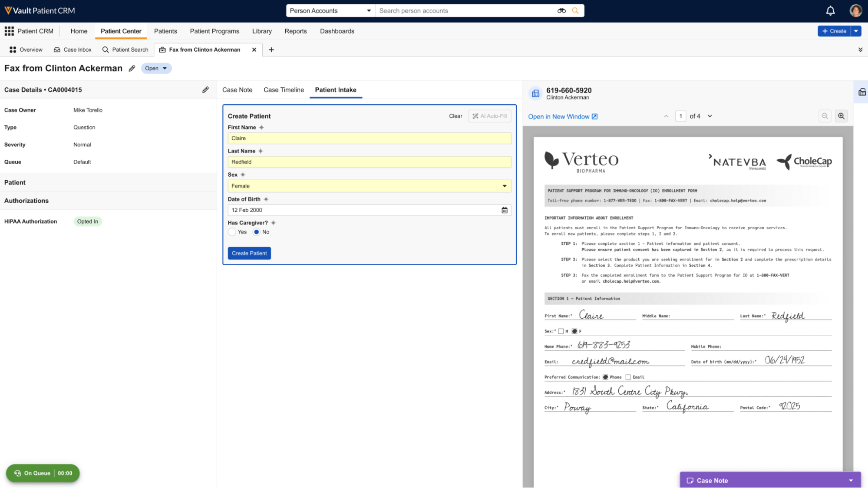Open the app launcher grid icon
The height and width of the screenshot is (488, 868).
click(9, 31)
